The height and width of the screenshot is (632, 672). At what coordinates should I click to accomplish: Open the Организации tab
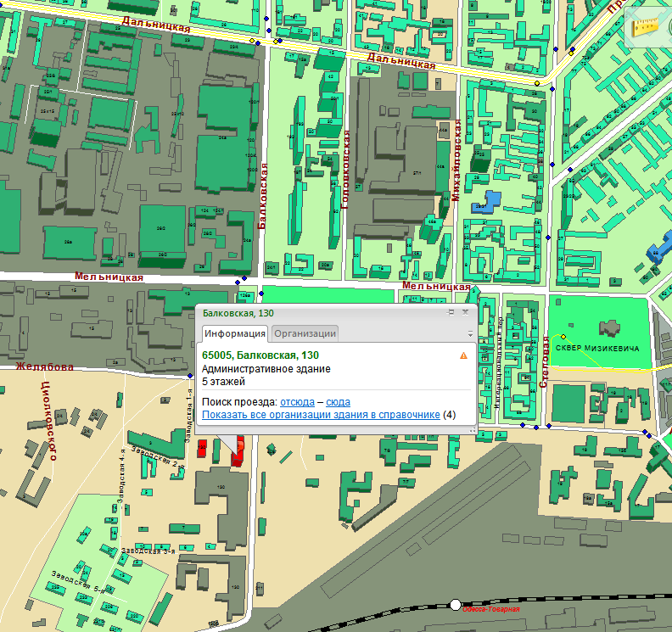(305, 334)
